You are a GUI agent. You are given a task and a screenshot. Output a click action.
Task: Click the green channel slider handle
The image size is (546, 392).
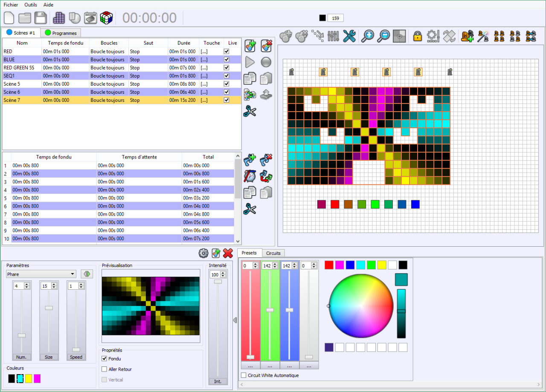point(270,310)
